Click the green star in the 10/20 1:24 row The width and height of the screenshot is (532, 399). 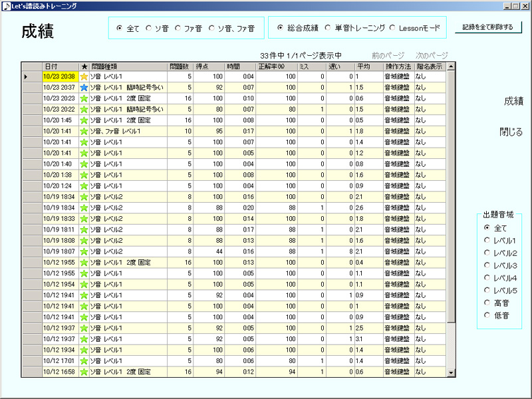point(84,186)
